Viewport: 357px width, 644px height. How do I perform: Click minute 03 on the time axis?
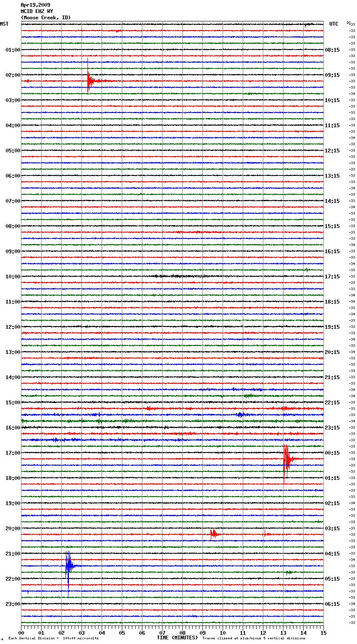coord(81,633)
